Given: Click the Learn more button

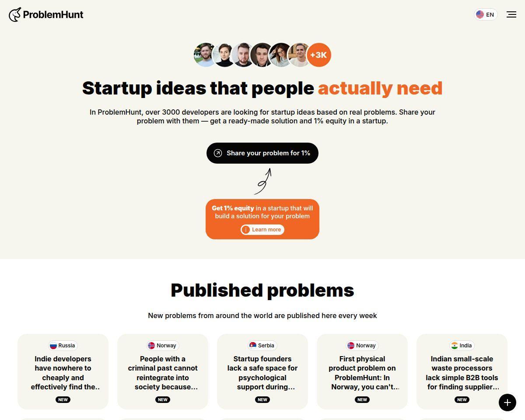Looking at the screenshot, I should pos(262,230).
